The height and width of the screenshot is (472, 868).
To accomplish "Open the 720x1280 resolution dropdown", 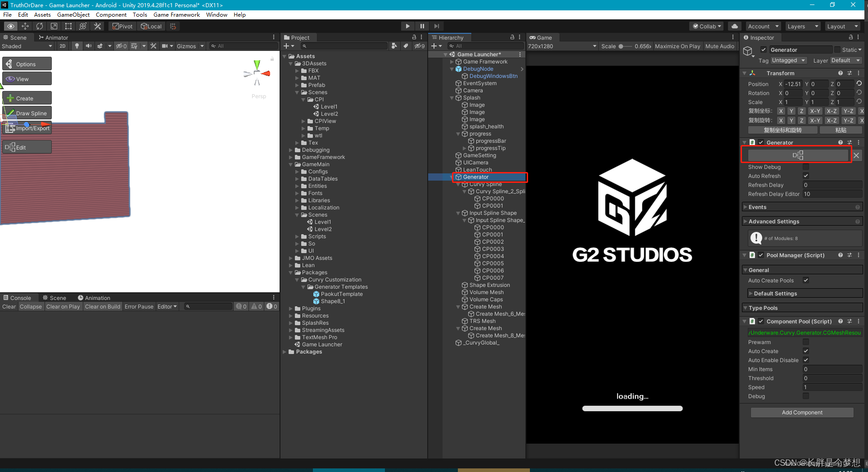I will [x=562, y=46].
